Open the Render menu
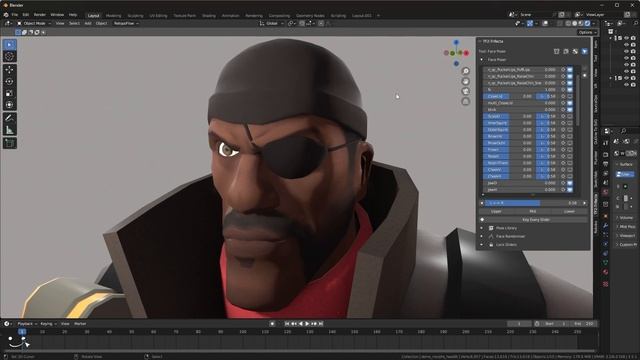This screenshot has height=360, width=640. (40, 15)
